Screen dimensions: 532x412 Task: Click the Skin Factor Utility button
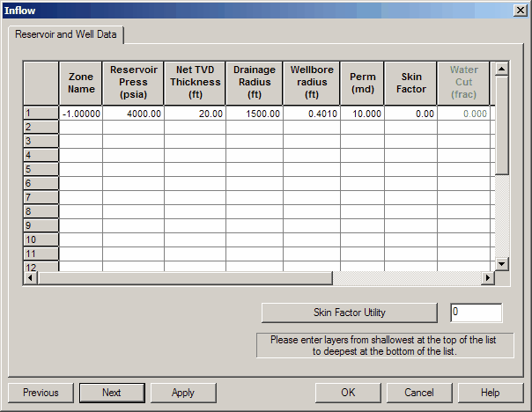[349, 313]
